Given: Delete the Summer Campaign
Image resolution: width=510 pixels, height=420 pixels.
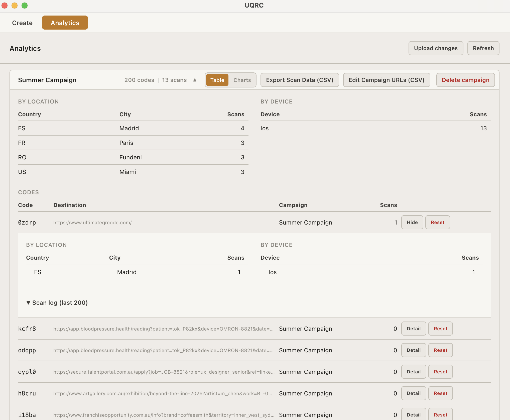Looking at the screenshot, I should 465,80.
